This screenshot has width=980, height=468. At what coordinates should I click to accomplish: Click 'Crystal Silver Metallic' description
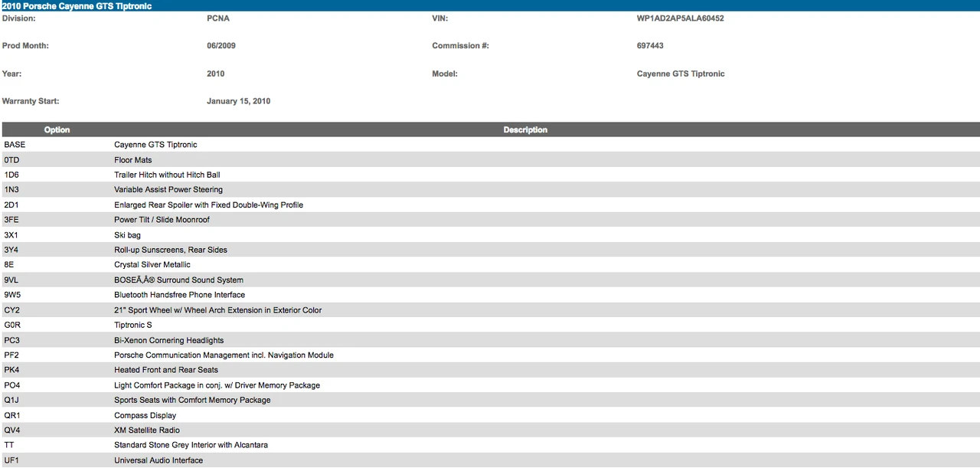[x=152, y=265]
